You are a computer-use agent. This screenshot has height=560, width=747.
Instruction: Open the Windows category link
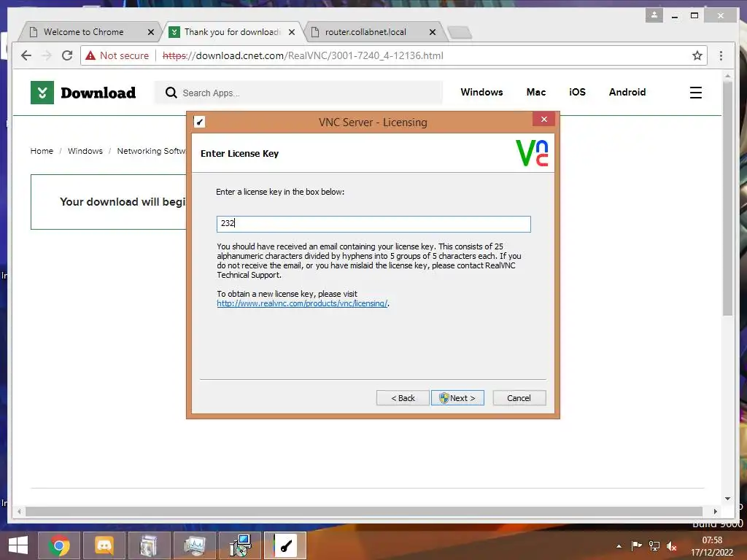[x=481, y=92]
